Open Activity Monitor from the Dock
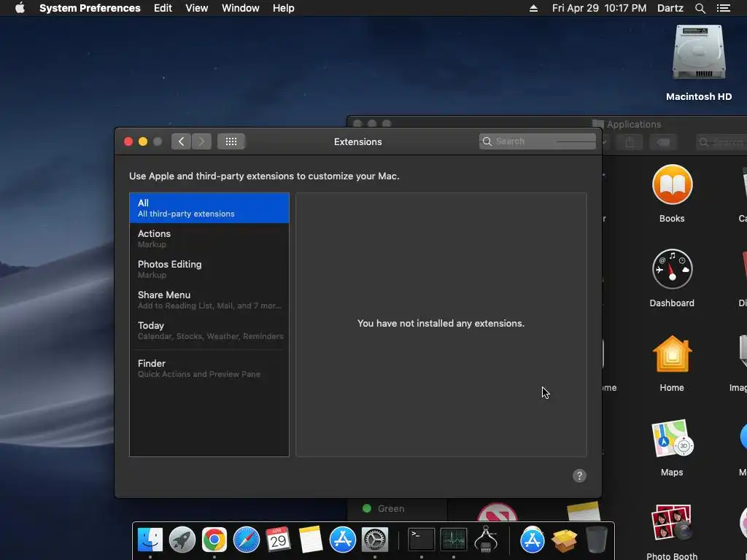Screen dimensions: 747x560 click(454, 540)
